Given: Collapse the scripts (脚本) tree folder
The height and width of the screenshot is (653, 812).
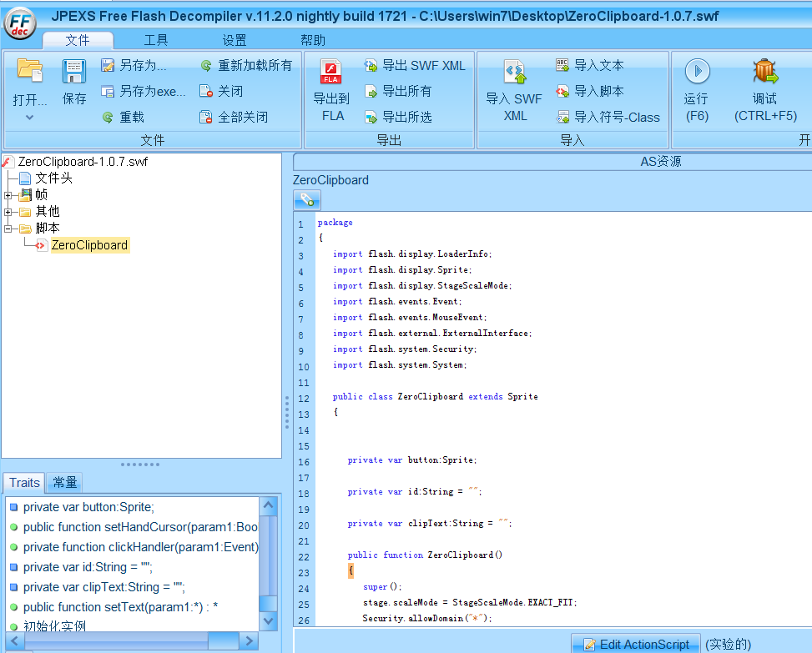Looking at the screenshot, I should coord(8,229).
